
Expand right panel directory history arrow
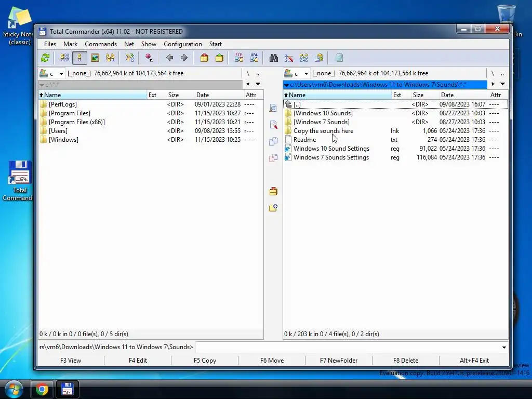point(502,84)
